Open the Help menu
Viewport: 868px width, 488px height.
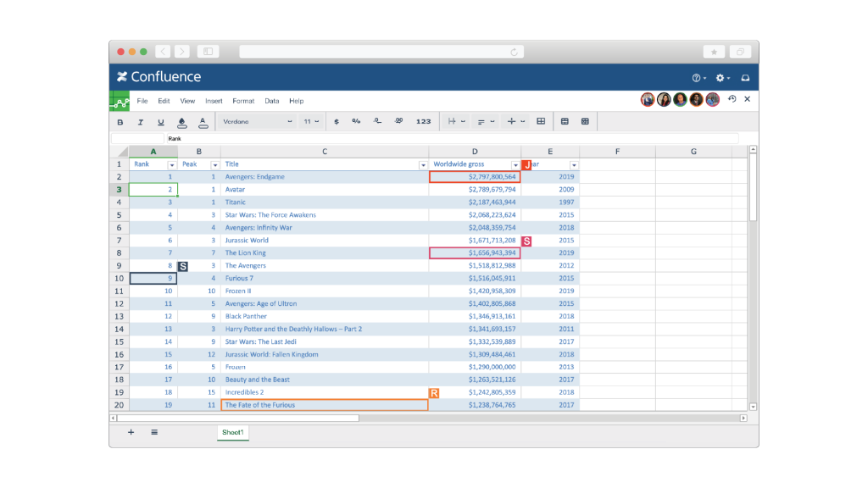pos(296,101)
